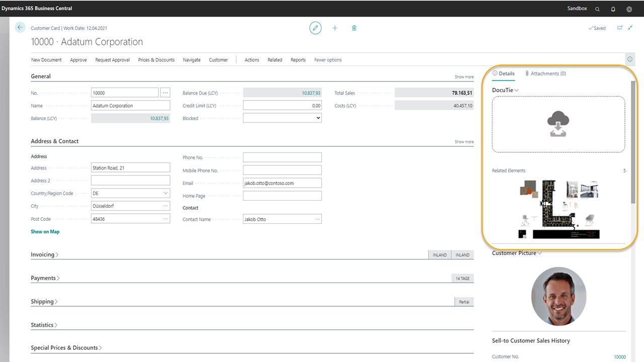This screenshot has width=644, height=362.
Task: Click the Address & Contact section heading
Action: point(55,141)
